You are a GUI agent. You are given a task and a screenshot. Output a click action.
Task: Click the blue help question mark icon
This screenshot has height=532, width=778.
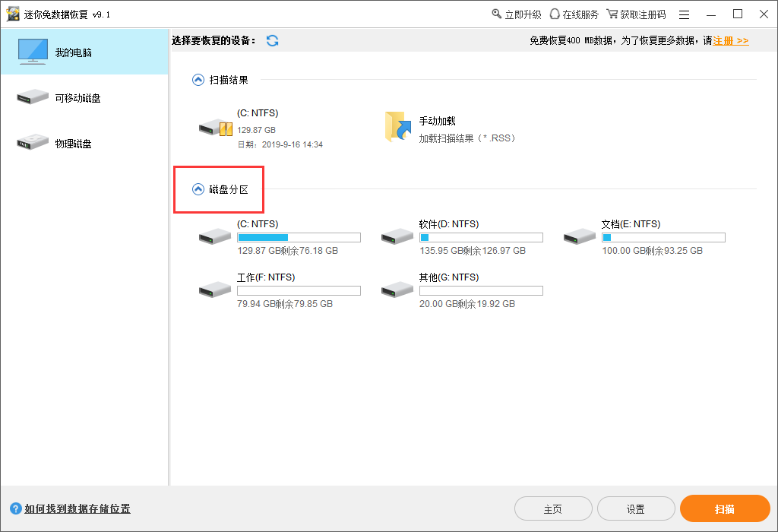pos(16,508)
